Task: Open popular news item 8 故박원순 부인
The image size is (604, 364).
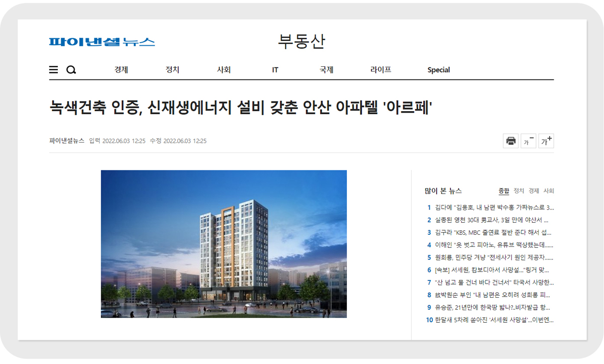Action: (490, 295)
